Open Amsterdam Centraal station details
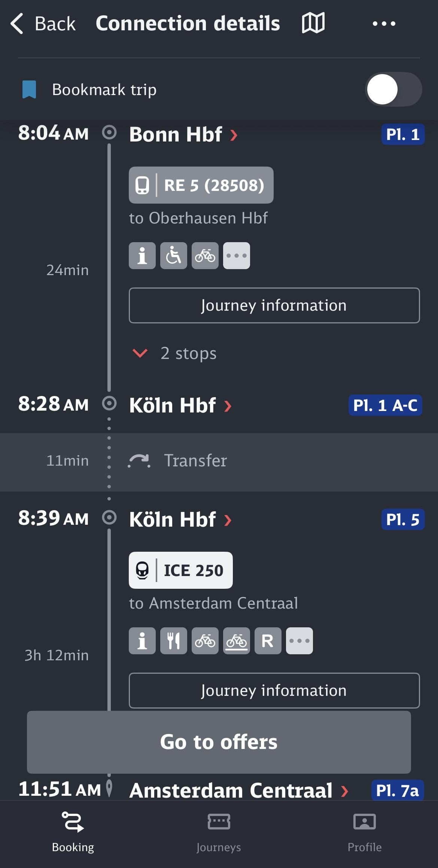This screenshot has height=868, width=438. pos(239,790)
